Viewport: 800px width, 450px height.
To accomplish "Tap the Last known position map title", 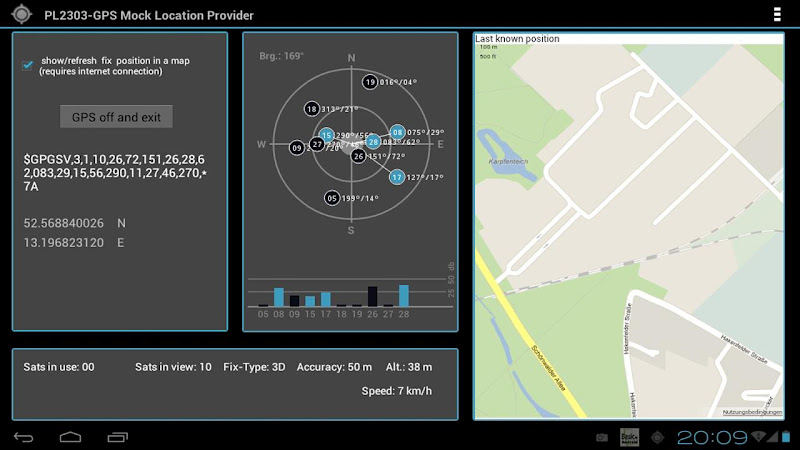I will point(517,39).
